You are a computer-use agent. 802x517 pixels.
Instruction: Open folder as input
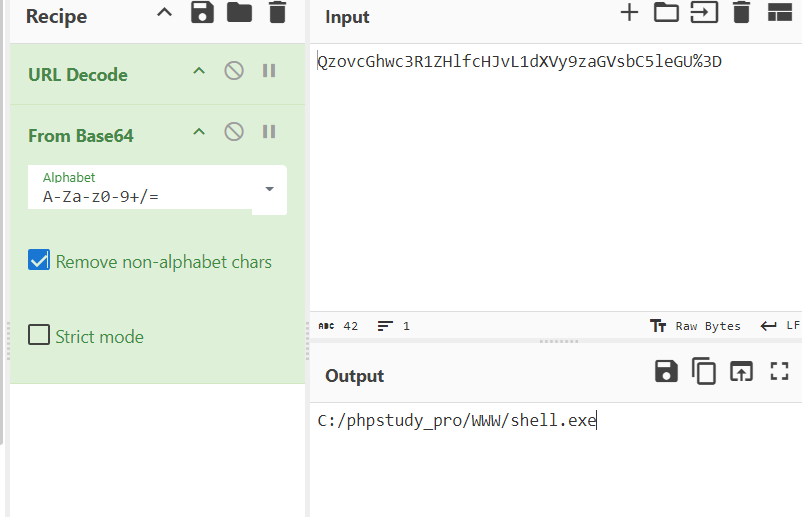click(x=666, y=13)
